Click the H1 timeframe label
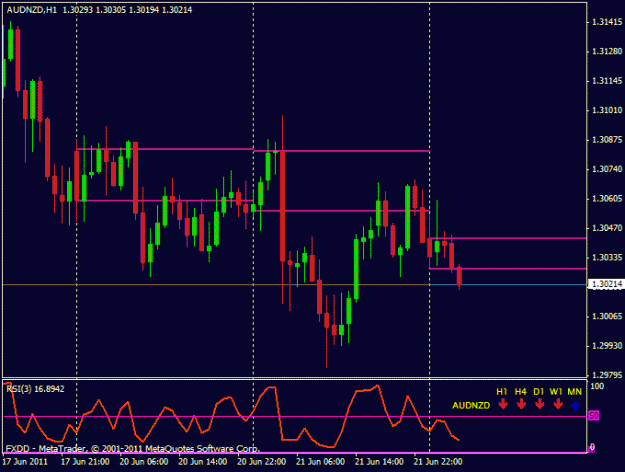The width and height of the screenshot is (625, 472). point(502,392)
